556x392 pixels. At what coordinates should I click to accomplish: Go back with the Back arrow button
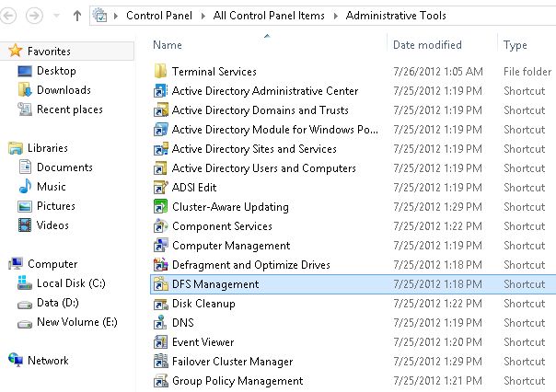[12, 16]
